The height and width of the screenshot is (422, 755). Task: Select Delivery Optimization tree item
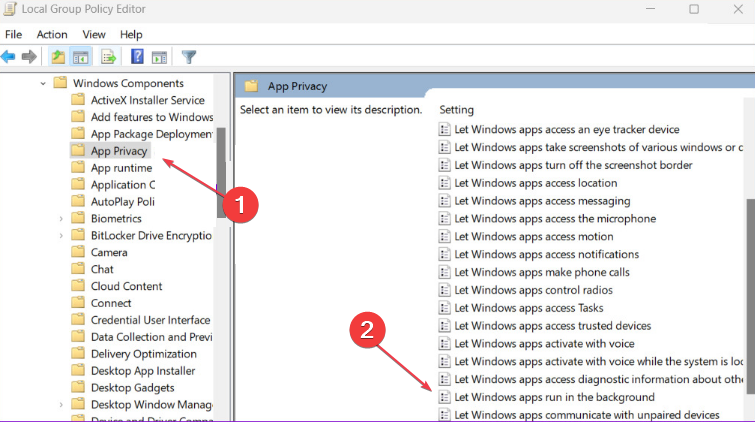[x=143, y=354]
